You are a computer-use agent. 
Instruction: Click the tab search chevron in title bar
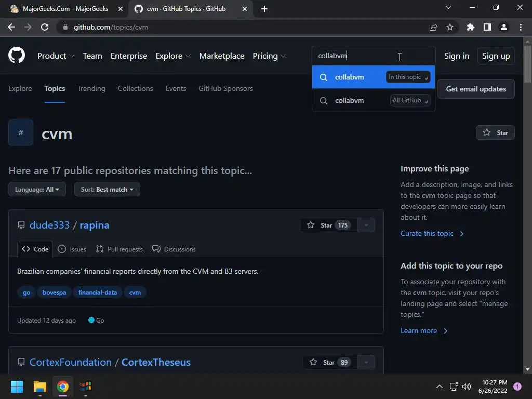(x=448, y=7)
